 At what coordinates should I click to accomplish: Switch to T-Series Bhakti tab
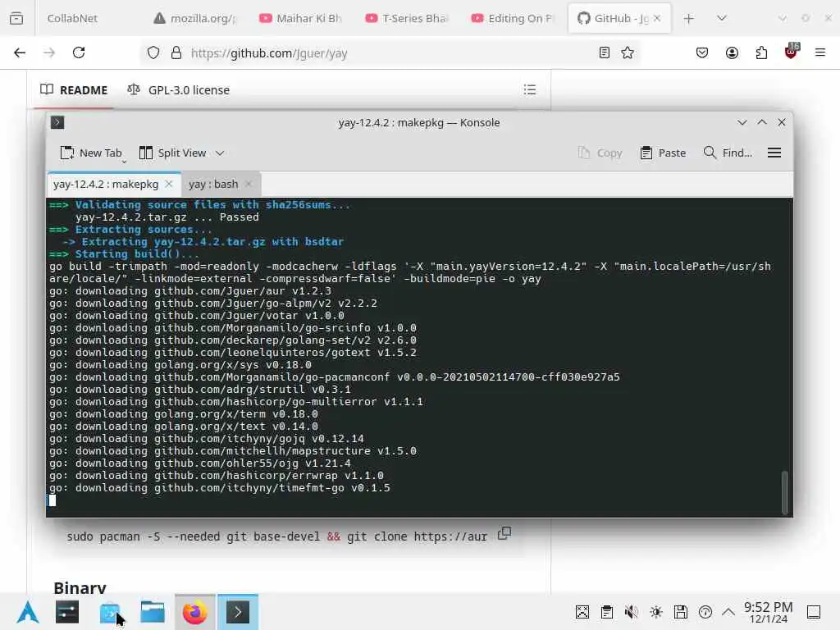(408, 18)
